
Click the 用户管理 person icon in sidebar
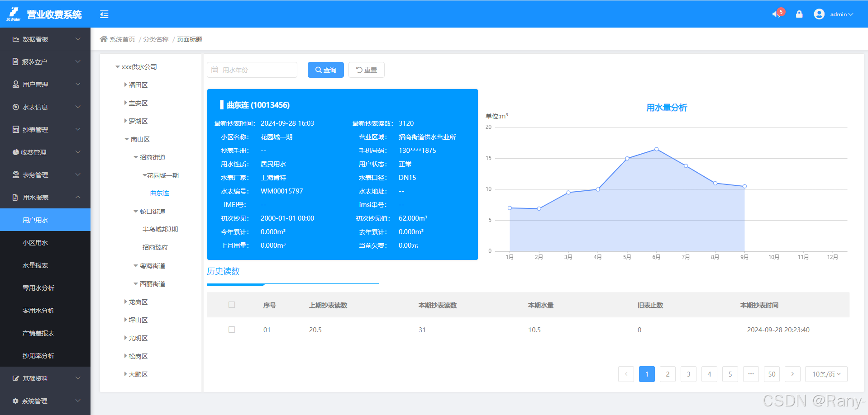pyautogui.click(x=16, y=84)
